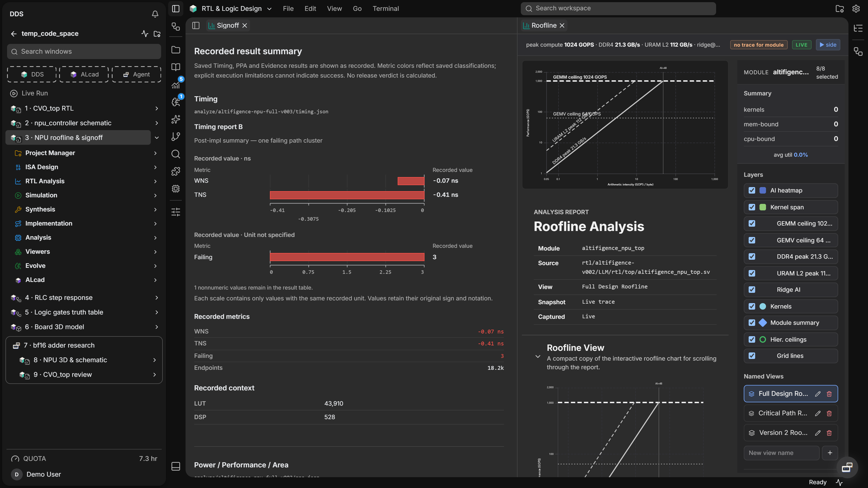This screenshot has width=868, height=488.
Task: Disable the Grid lines layer checkbox
Action: click(752, 356)
